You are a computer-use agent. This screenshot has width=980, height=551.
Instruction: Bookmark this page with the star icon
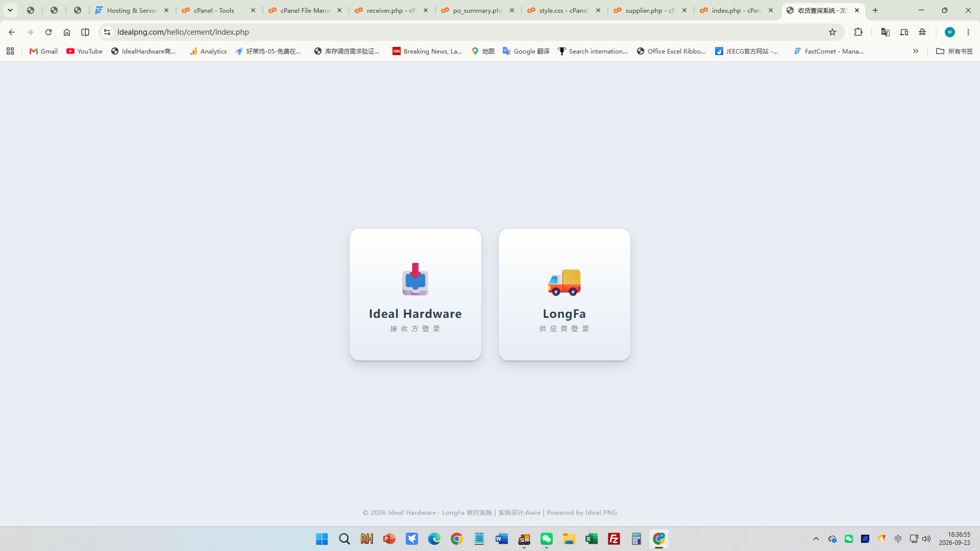click(832, 32)
